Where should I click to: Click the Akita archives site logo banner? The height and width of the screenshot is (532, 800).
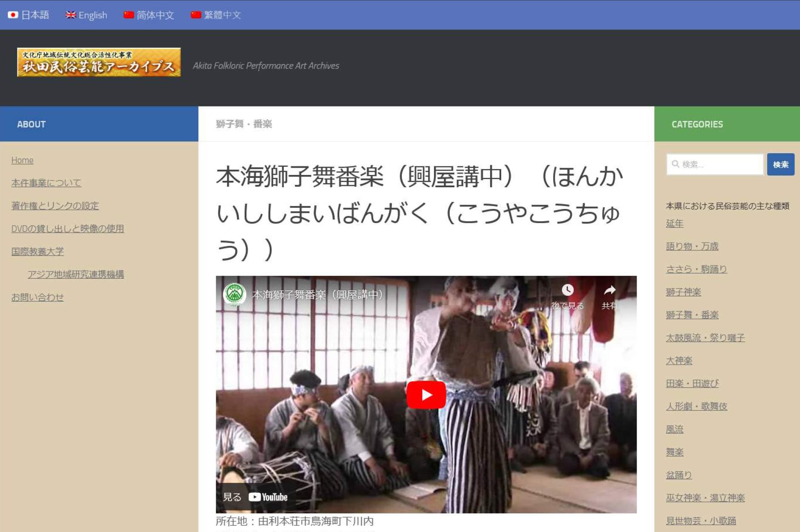[x=99, y=62]
